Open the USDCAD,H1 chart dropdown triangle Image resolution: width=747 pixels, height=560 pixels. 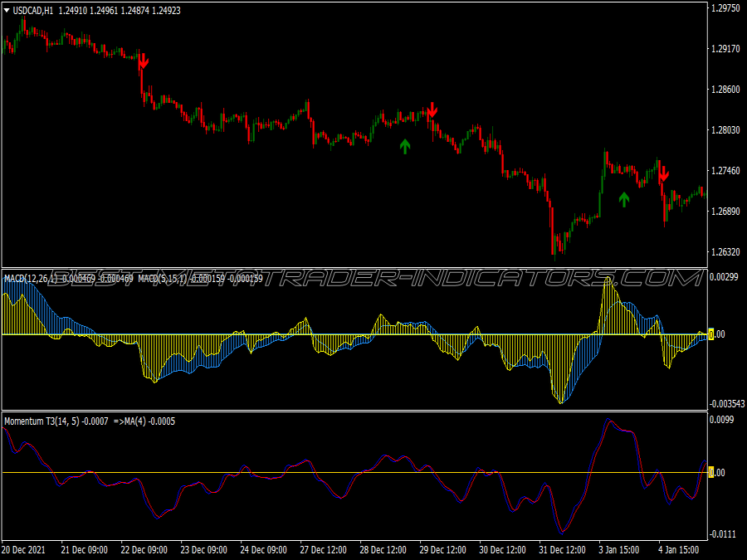pos(7,11)
